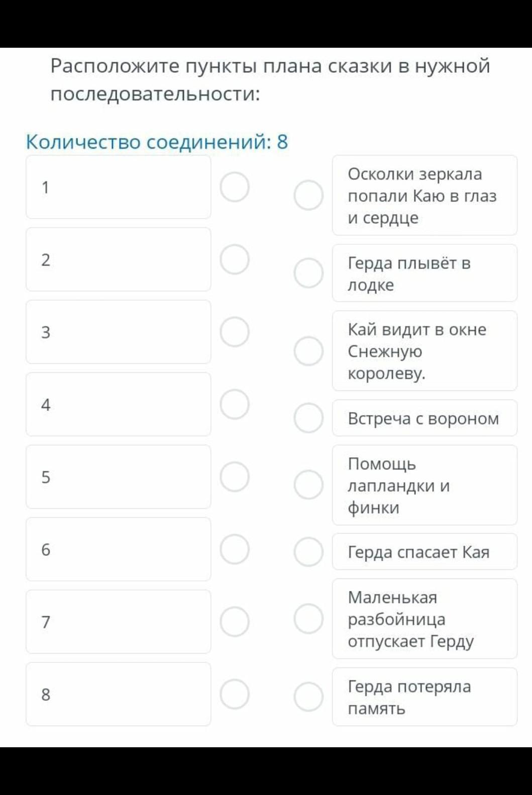Click the 'Встреча с вороном' answer card
Image resolution: width=532 pixels, height=795 pixels.
tap(424, 418)
